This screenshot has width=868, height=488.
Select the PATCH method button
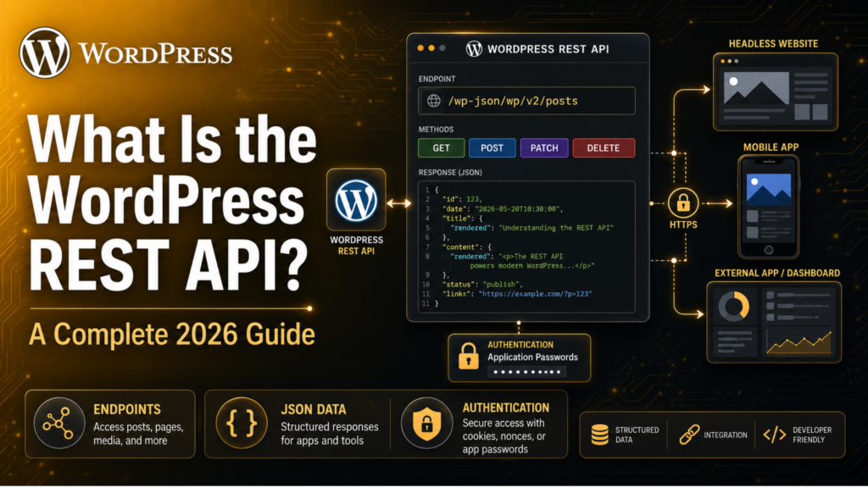tap(544, 147)
